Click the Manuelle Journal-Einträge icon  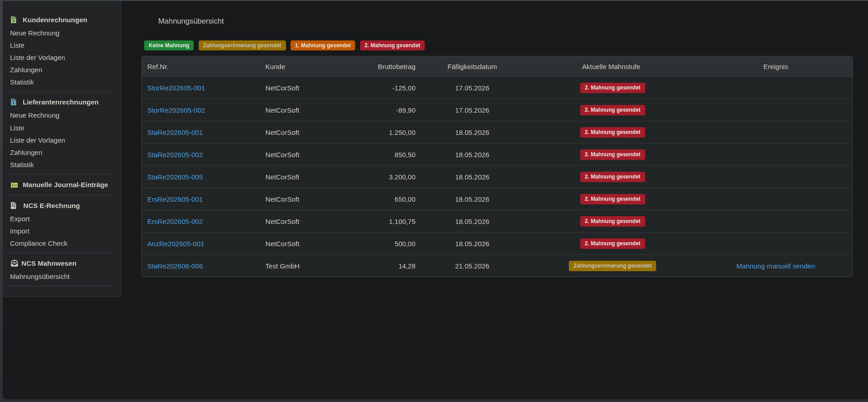[x=14, y=185]
